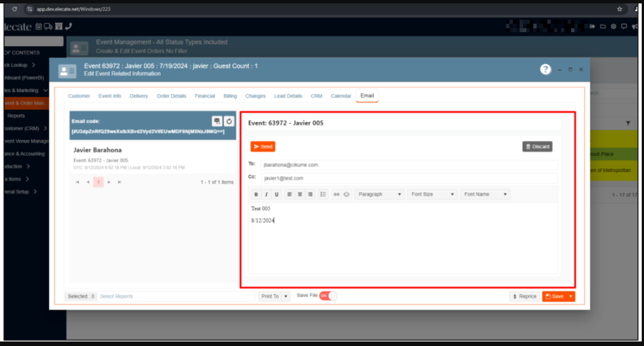The height and width of the screenshot is (346, 644).
Task: Click the Reprice button
Action: coord(524,296)
